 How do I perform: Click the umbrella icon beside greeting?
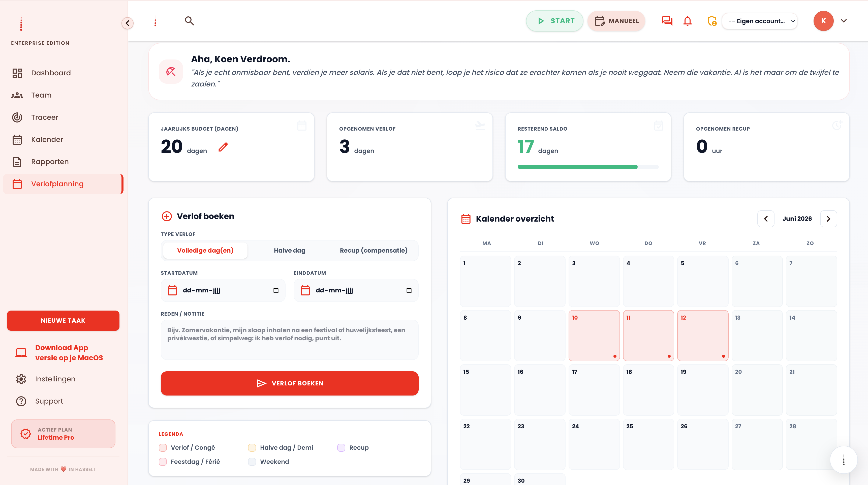(x=171, y=71)
